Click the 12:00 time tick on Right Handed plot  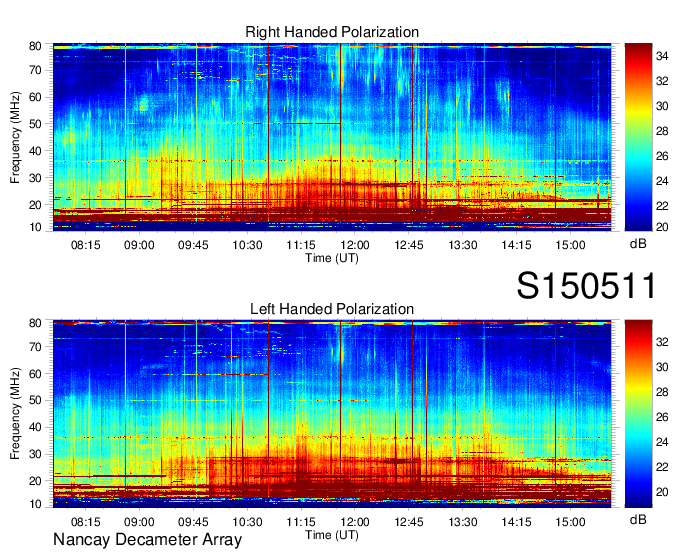tap(355, 245)
